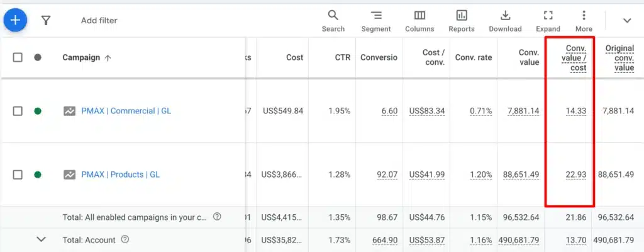Open the PMAX | Products | GL campaign

click(120, 175)
